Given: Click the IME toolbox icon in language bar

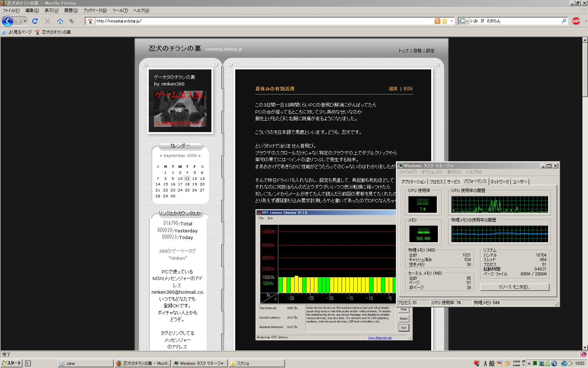Looking at the screenshot, I should [x=507, y=363].
